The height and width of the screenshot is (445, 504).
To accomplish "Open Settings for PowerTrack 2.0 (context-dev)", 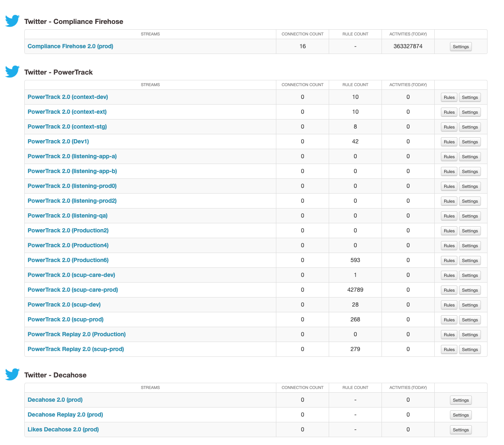I will pos(470,97).
